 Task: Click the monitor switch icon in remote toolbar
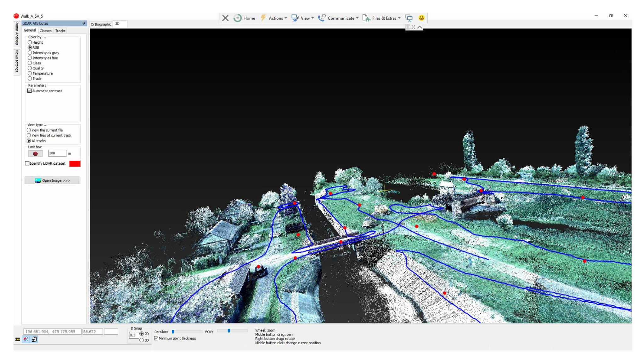(x=409, y=18)
